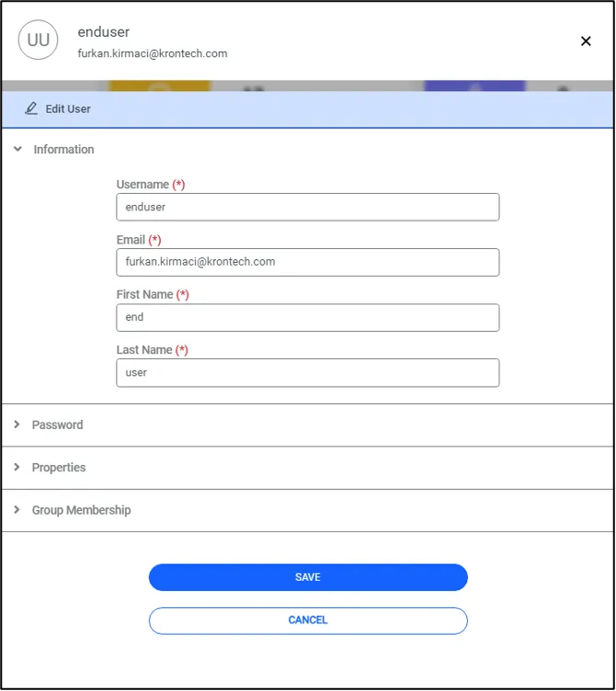Click the Edit User pencil icon

pos(31,108)
